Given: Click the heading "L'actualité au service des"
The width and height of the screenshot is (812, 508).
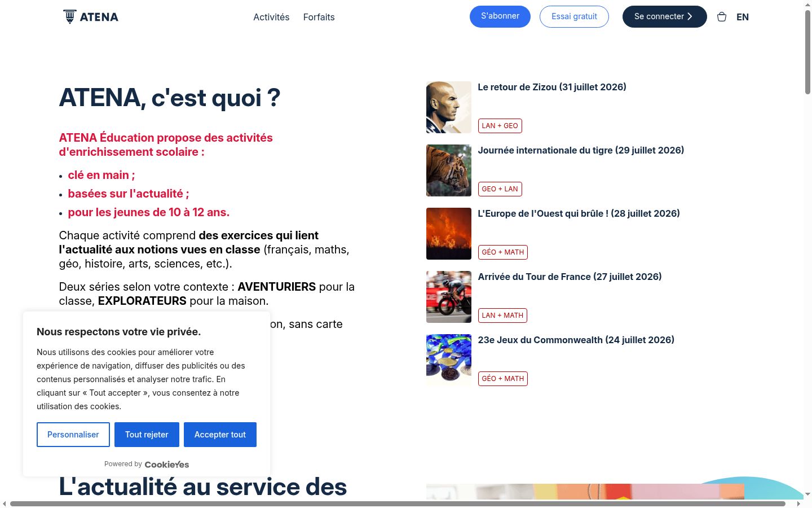Looking at the screenshot, I should [203, 487].
